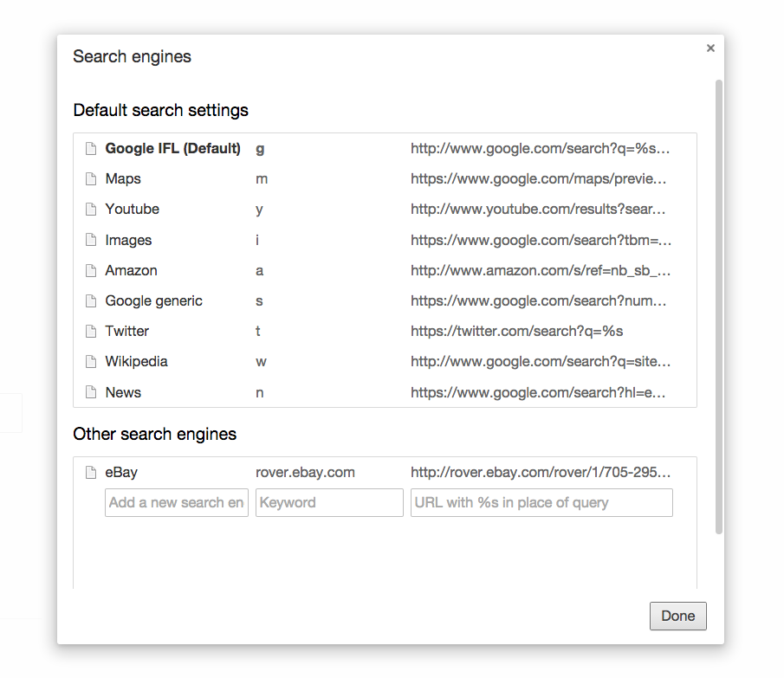Click the page icon next to Twitter
Screen dimensions: 784x678
[91, 331]
